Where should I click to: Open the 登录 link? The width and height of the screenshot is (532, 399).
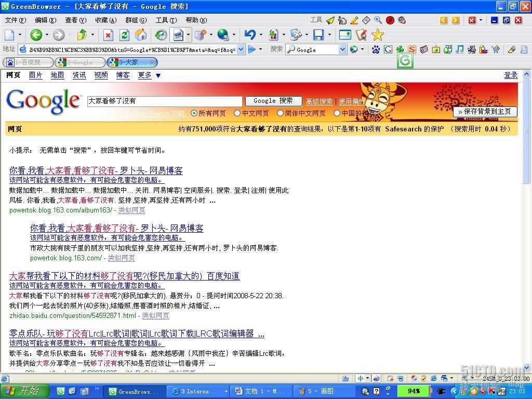tap(511, 75)
